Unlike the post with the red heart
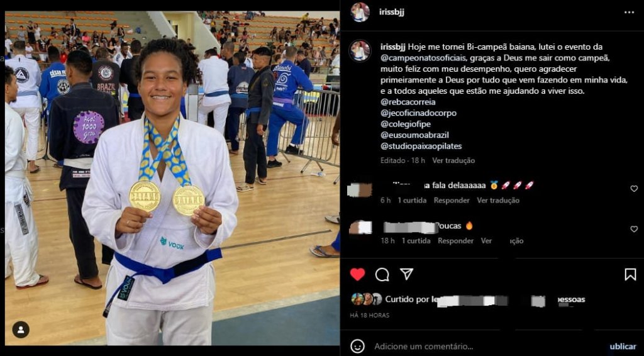 [x=357, y=274]
